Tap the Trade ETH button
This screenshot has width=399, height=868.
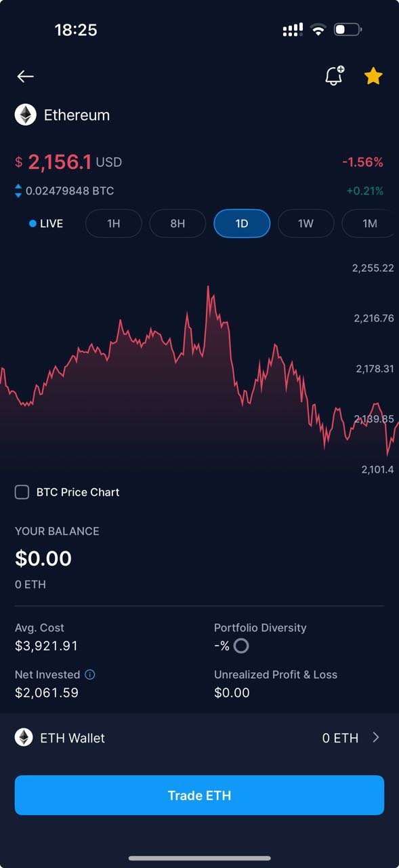[x=199, y=795]
